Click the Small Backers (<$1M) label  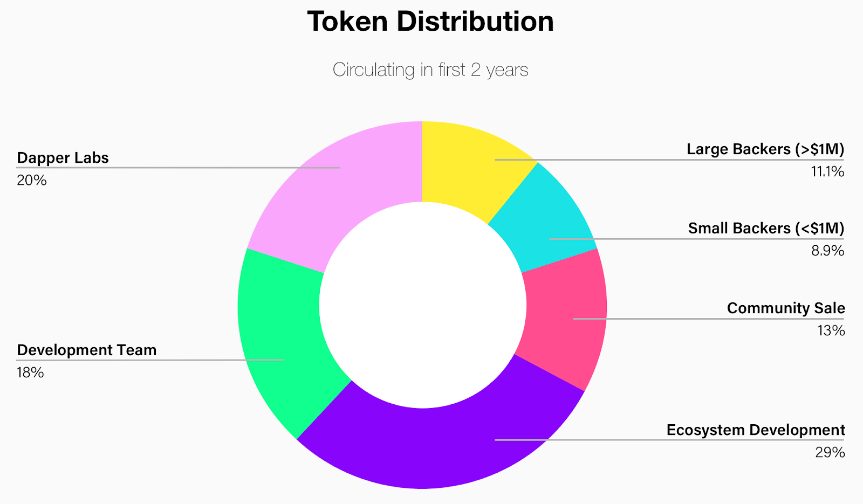coord(766,229)
